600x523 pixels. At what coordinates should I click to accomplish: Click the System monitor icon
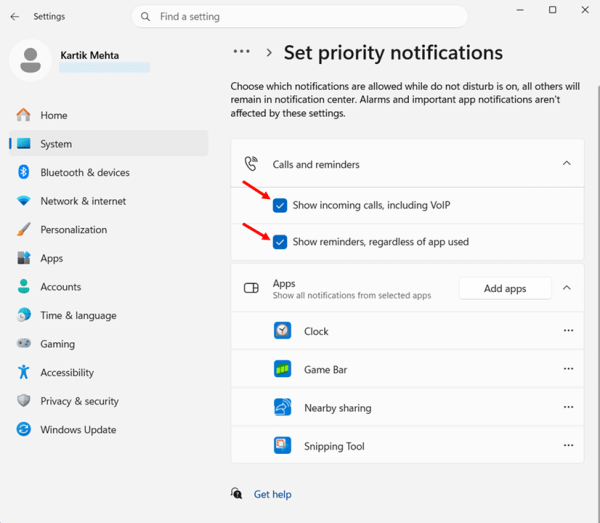pos(23,143)
